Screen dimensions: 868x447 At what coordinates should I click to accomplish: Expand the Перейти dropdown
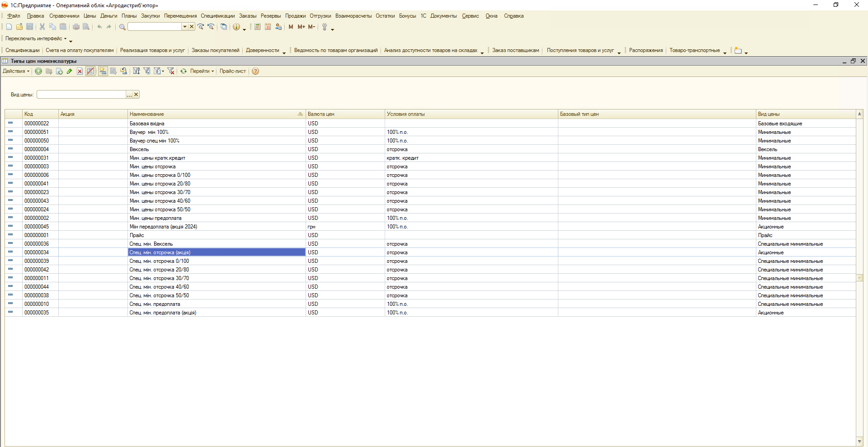[x=202, y=71]
